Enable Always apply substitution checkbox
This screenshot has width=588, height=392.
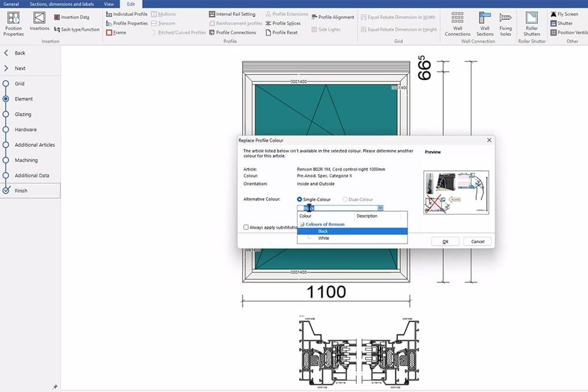tap(246, 227)
